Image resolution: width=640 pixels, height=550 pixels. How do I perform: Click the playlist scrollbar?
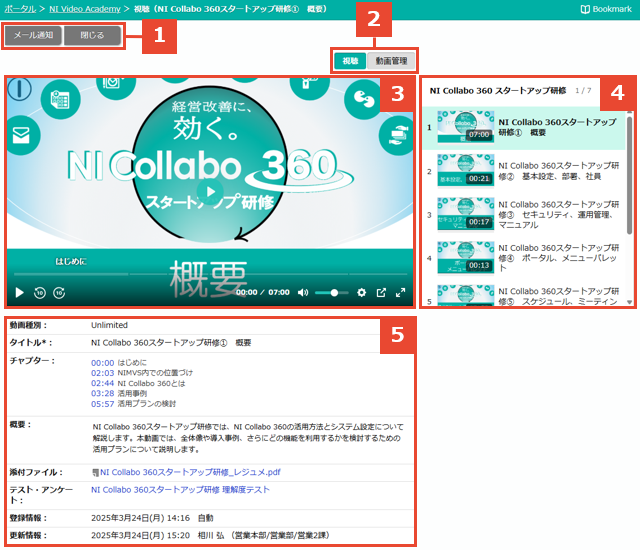(x=629, y=175)
